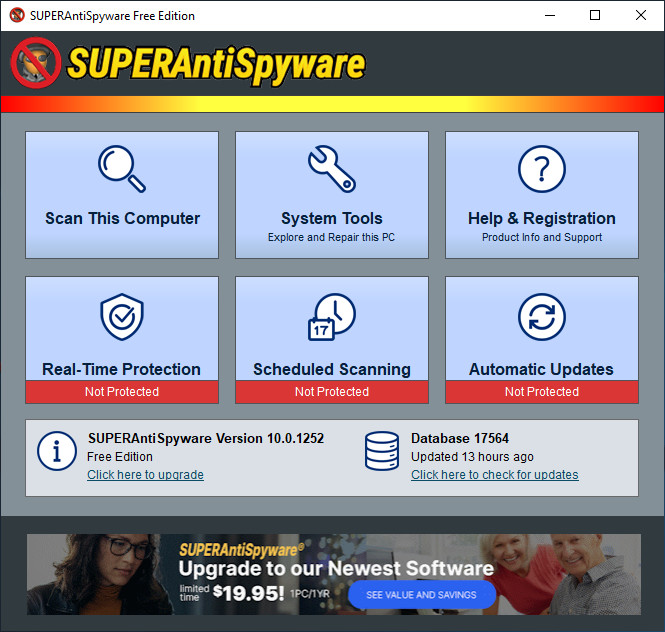
Task: Follow Click here to check for updates link
Action: click(495, 475)
